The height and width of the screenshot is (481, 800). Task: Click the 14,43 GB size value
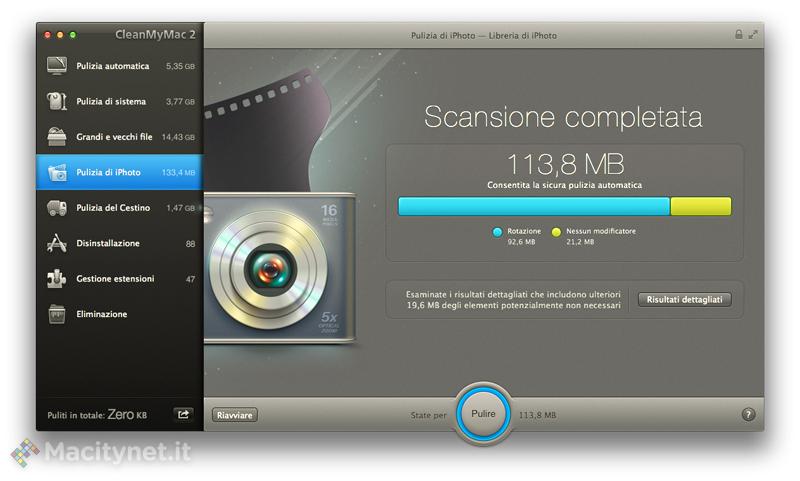(178, 137)
